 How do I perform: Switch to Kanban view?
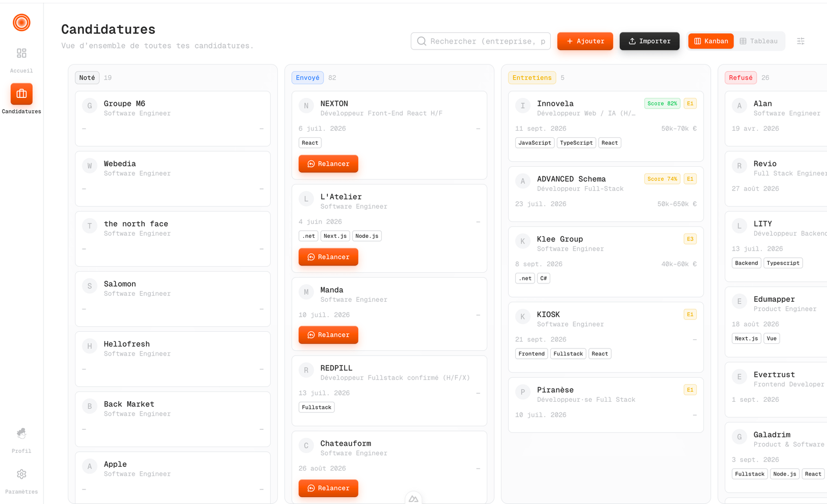tap(711, 41)
